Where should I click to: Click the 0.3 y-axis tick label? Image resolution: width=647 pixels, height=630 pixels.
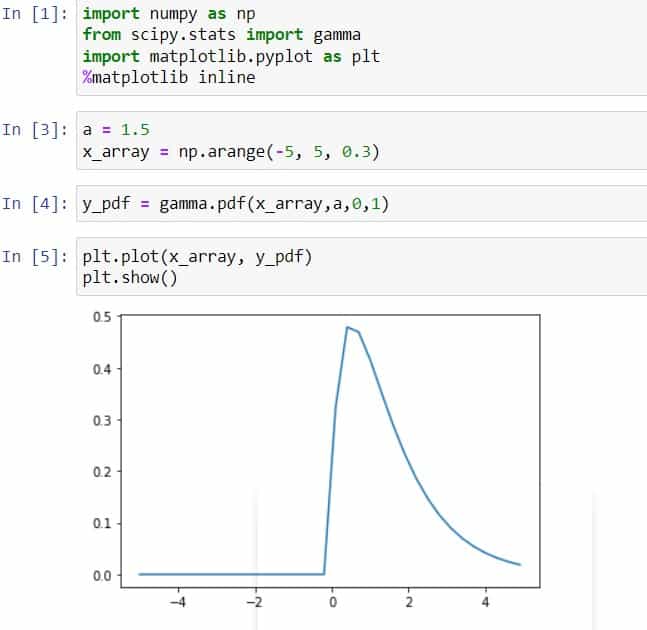coord(102,420)
